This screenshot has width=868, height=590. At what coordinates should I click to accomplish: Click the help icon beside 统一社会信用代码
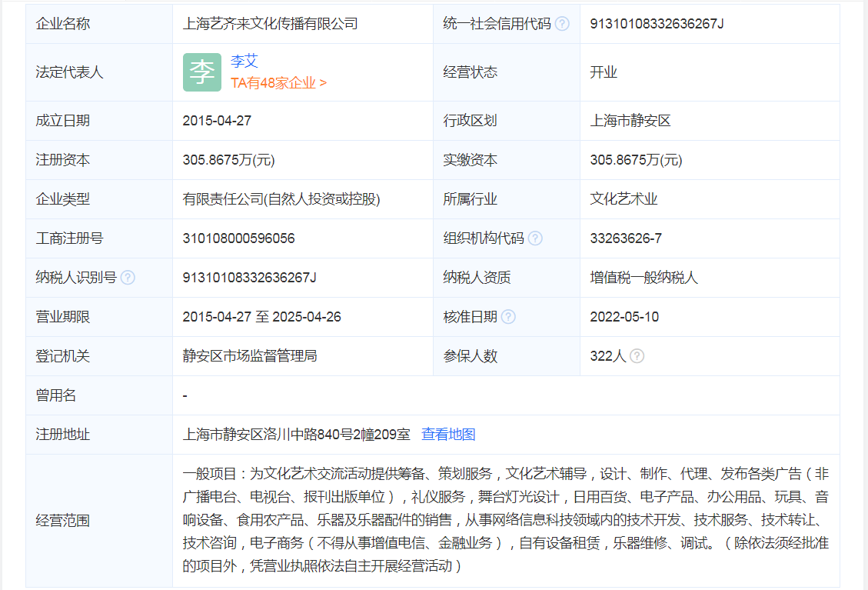click(x=561, y=23)
